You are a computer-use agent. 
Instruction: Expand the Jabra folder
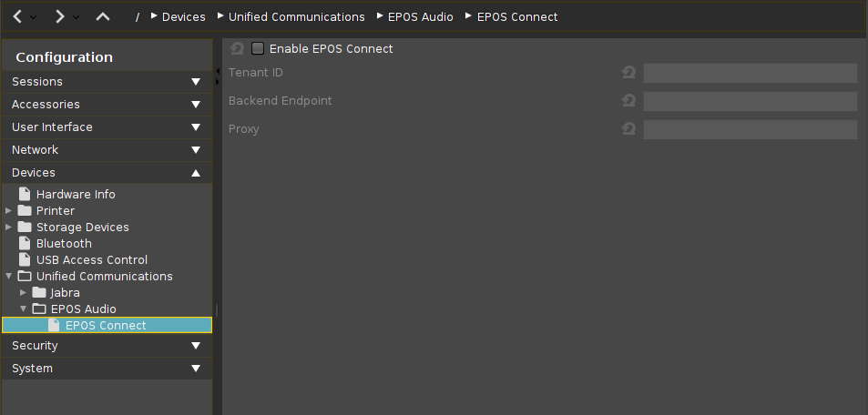click(24, 293)
